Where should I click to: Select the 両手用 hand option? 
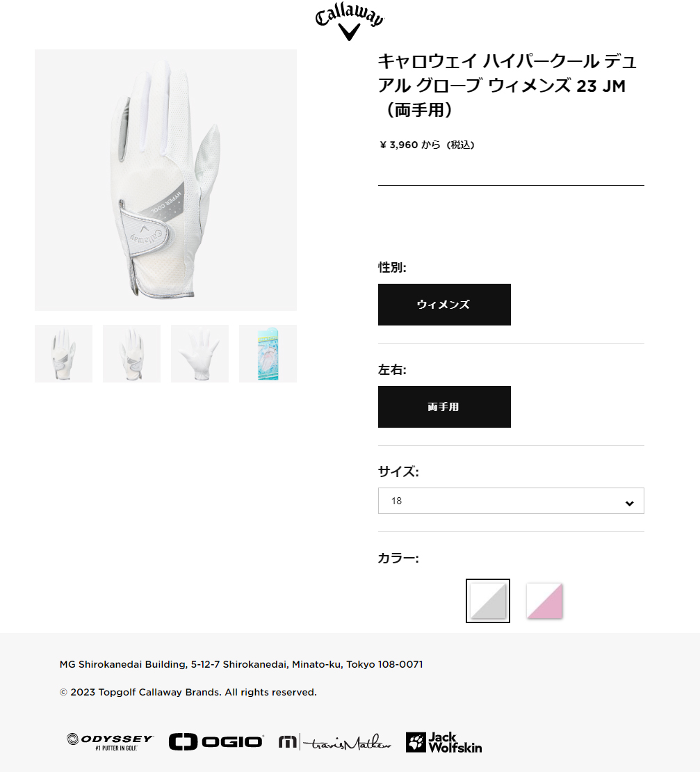pyautogui.click(x=444, y=407)
